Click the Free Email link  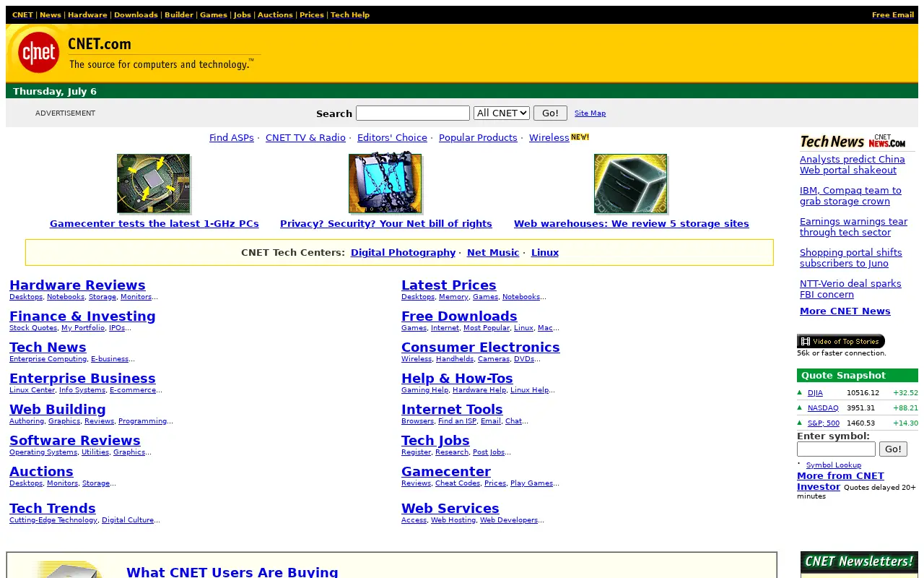[x=893, y=14]
